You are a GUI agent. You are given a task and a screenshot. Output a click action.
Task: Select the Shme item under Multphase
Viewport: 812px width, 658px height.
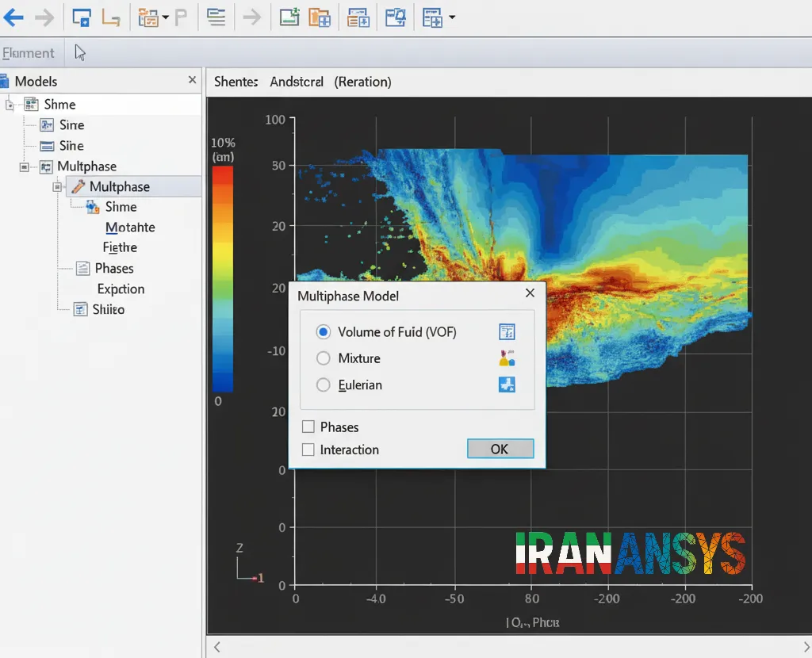click(121, 207)
